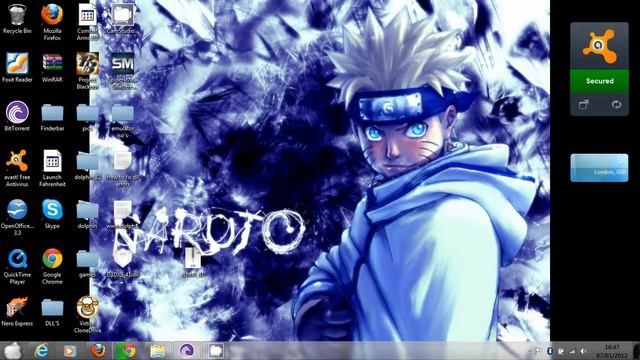Image resolution: width=640 pixels, height=360 pixels.
Task: Select the Finderbar folder
Action: coord(52,117)
